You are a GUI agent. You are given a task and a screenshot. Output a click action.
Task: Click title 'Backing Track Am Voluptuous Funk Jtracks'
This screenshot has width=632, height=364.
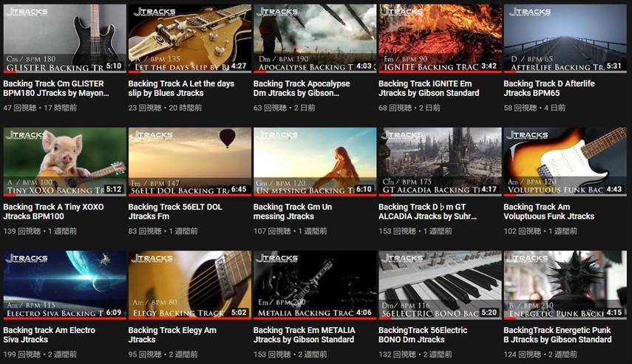point(549,211)
